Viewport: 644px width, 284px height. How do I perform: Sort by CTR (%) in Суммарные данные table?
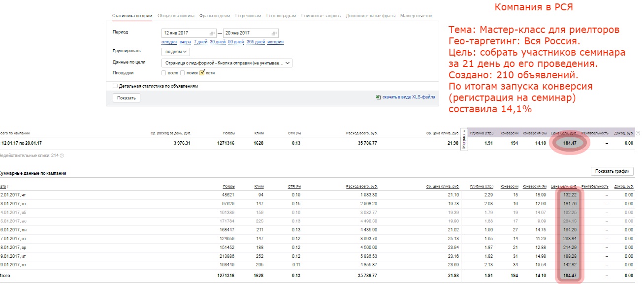(294, 187)
